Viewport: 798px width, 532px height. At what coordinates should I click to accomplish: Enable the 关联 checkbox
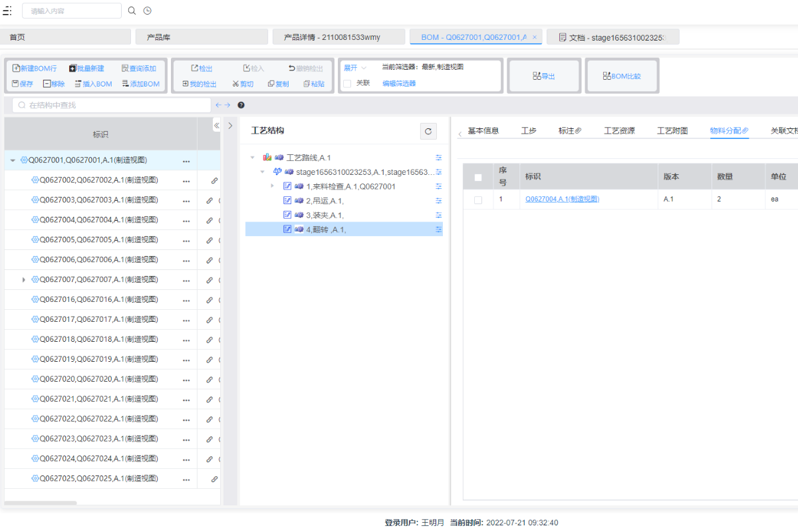[347, 84]
